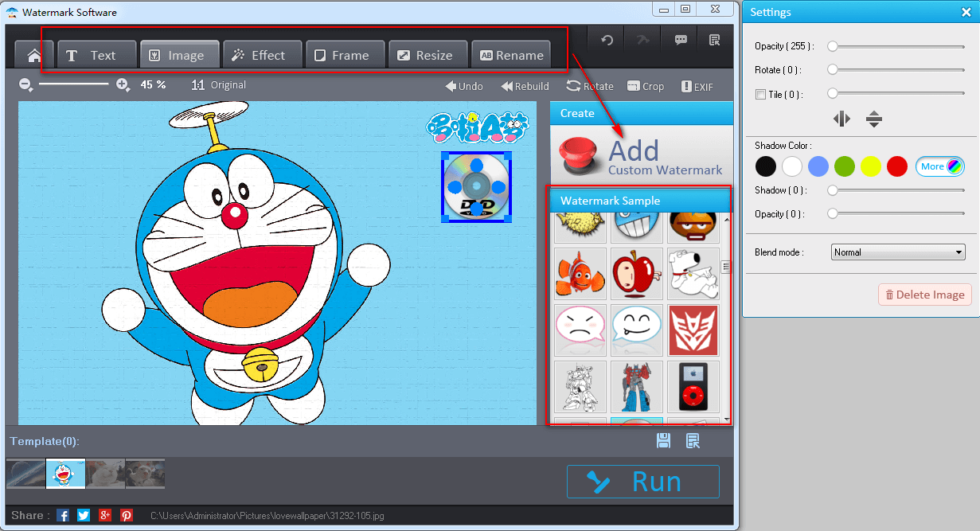Select the Frame tab
The image size is (980, 531).
tap(345, 55)
